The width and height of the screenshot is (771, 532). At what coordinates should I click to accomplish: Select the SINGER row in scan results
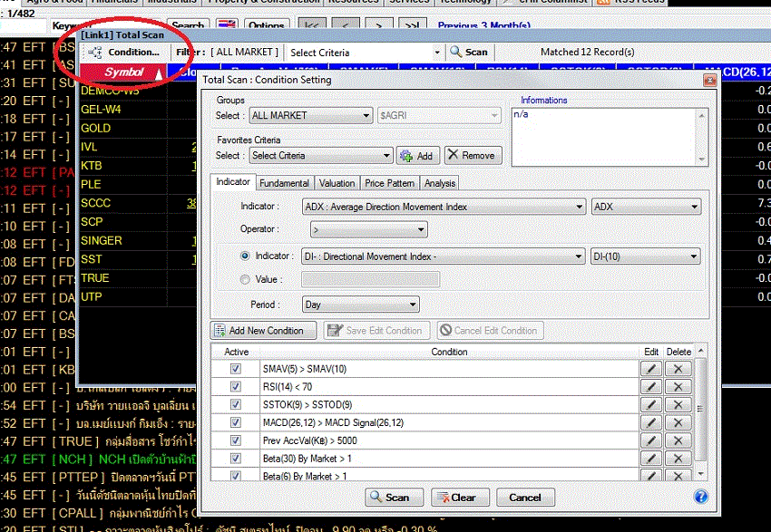(138, 241)
